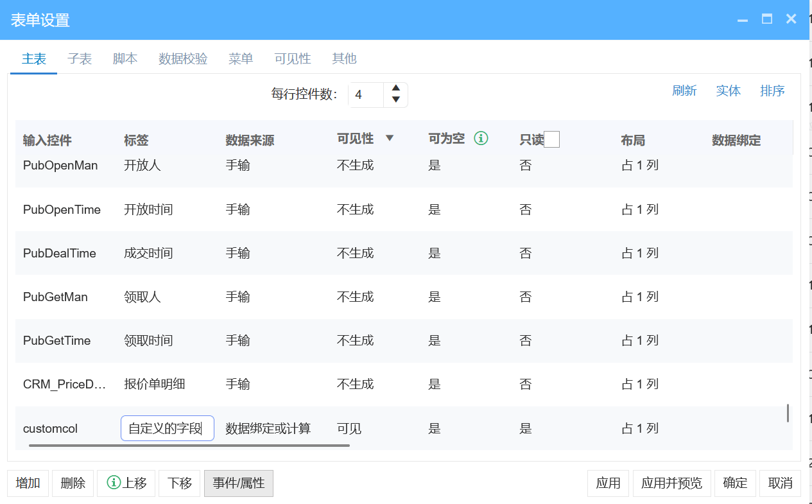The image size is (812, 504).
Task: Click 应用并预览 to apply and preview
Action: [671, 483]
